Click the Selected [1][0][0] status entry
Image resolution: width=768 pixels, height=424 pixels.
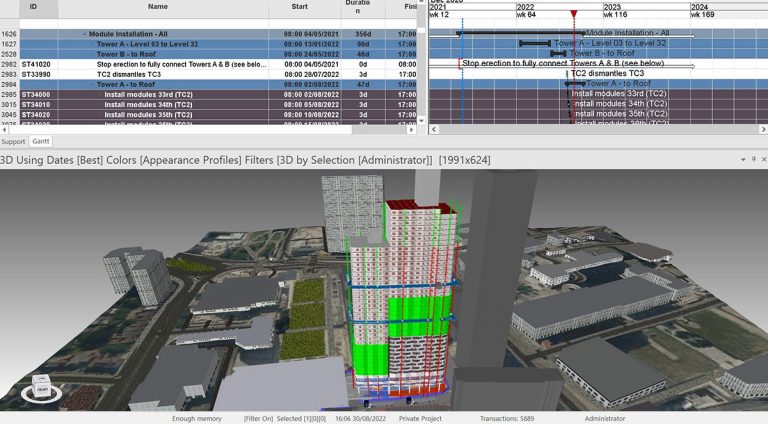(301, 419)
